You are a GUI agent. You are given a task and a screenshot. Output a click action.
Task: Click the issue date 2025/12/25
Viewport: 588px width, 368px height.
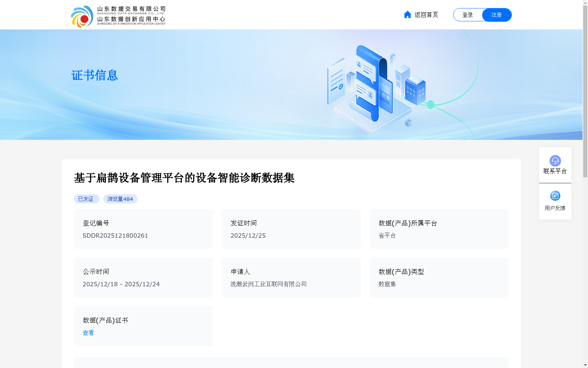coord(248,236)
